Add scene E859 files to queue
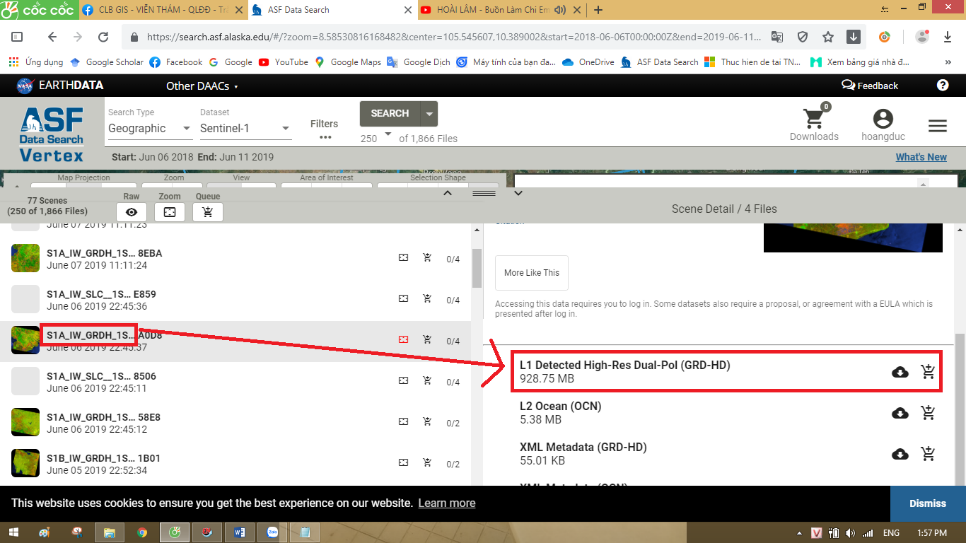966x543 pixels. [x=427, y=299]
